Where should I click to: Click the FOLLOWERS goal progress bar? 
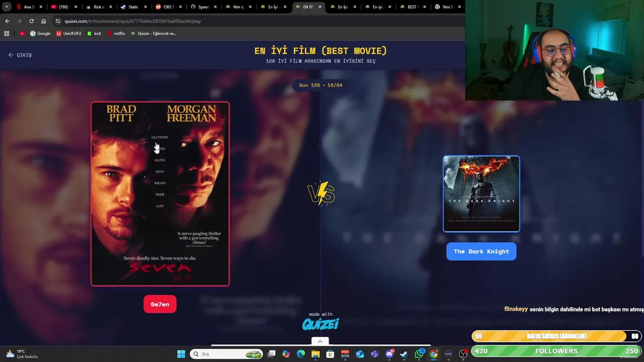(556, 351)
